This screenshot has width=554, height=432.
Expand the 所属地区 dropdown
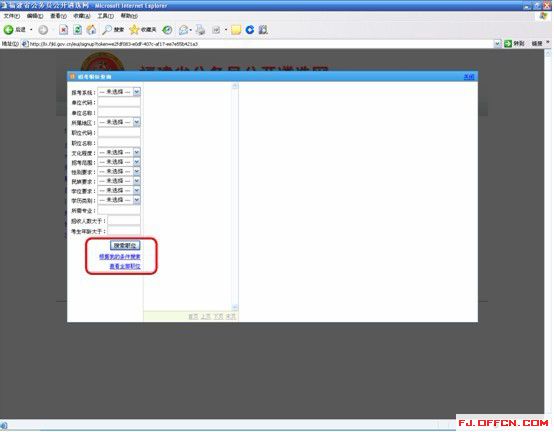pos(119,122)
